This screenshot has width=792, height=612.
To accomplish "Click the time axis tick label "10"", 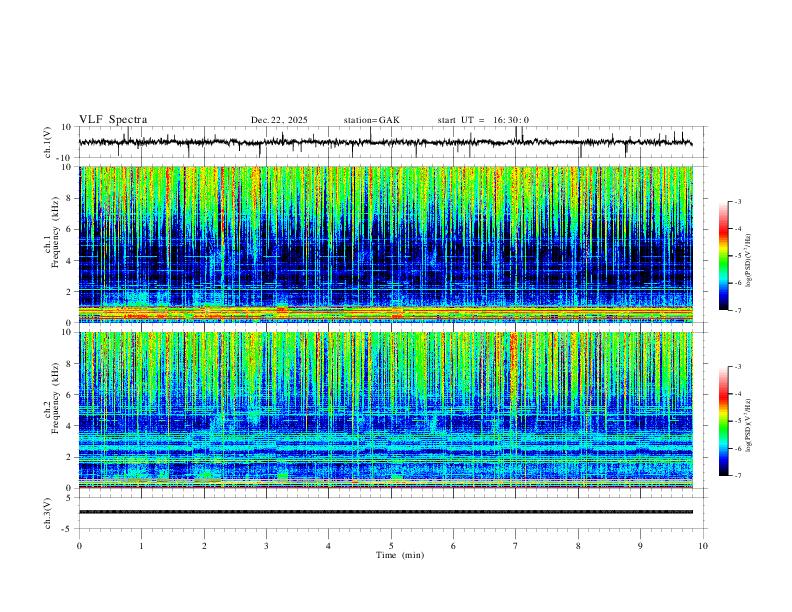I will point(703,546).
